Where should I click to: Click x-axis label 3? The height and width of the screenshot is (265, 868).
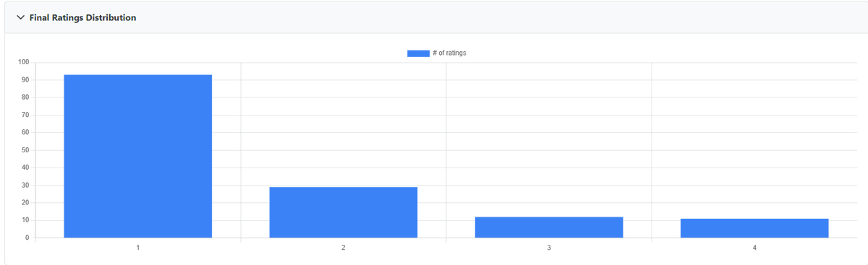549,248
